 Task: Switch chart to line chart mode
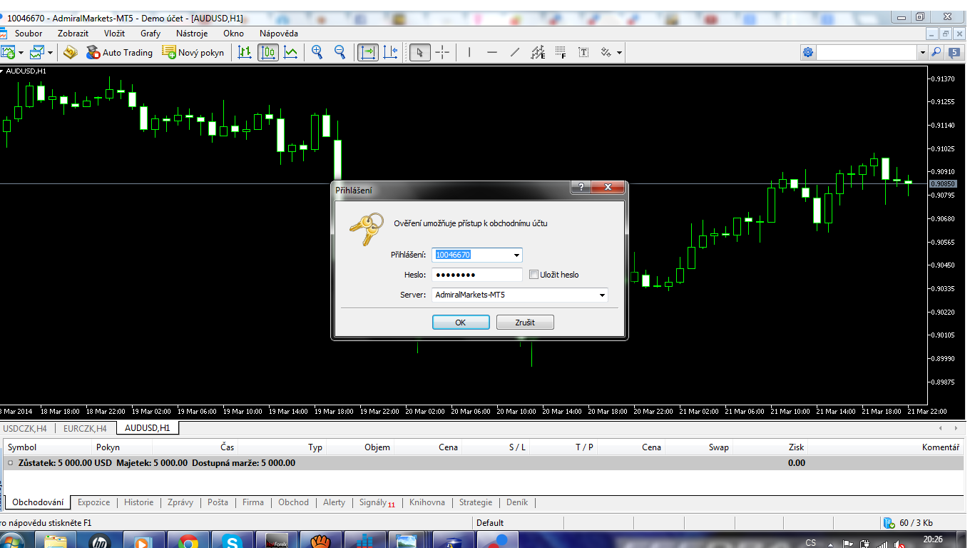(x=291, y=52)
